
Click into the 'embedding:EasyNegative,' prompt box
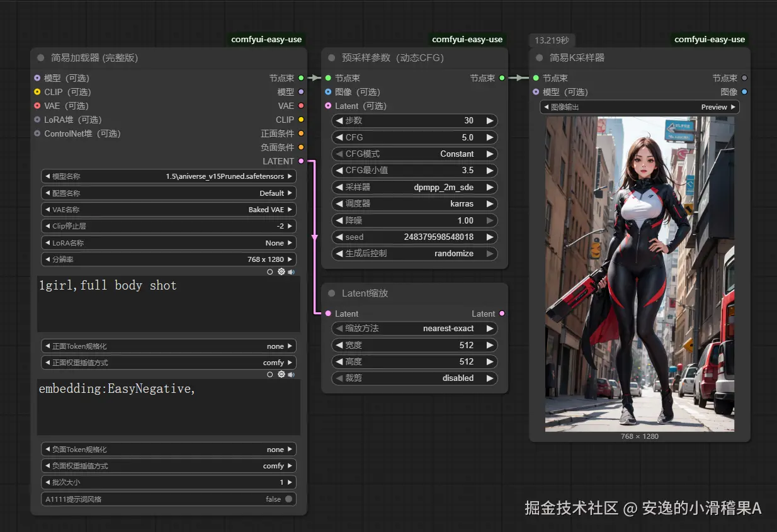169,407
